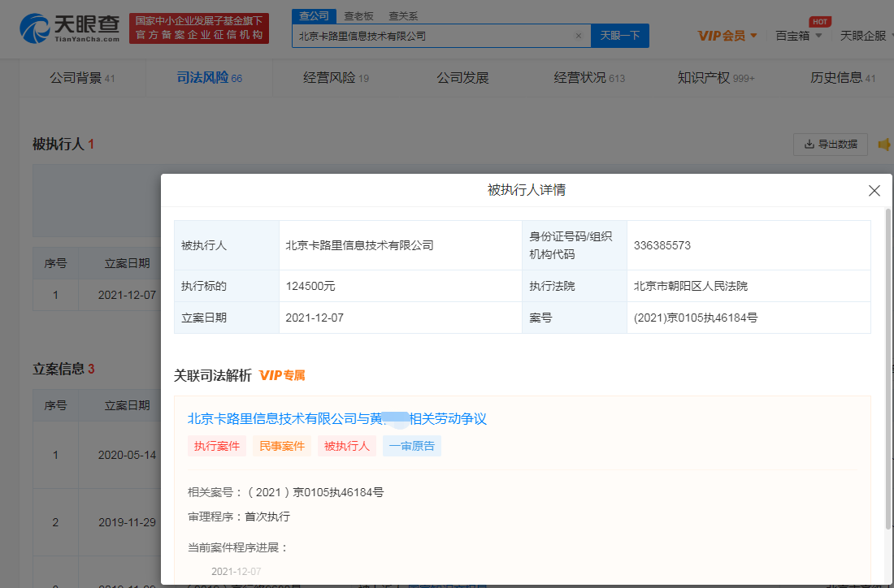Image resolution: width=894 pixels, height=588 pixels.
Task: Open the 百宝箱 dropdown menu
Action: click(x=798, y=36)
